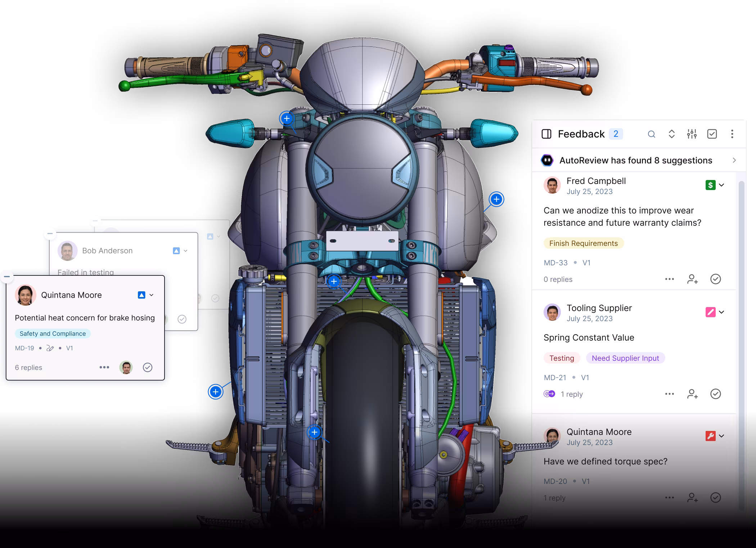
Task: Click the Safety and Compliance tag
Action: (x=53, y=334)
